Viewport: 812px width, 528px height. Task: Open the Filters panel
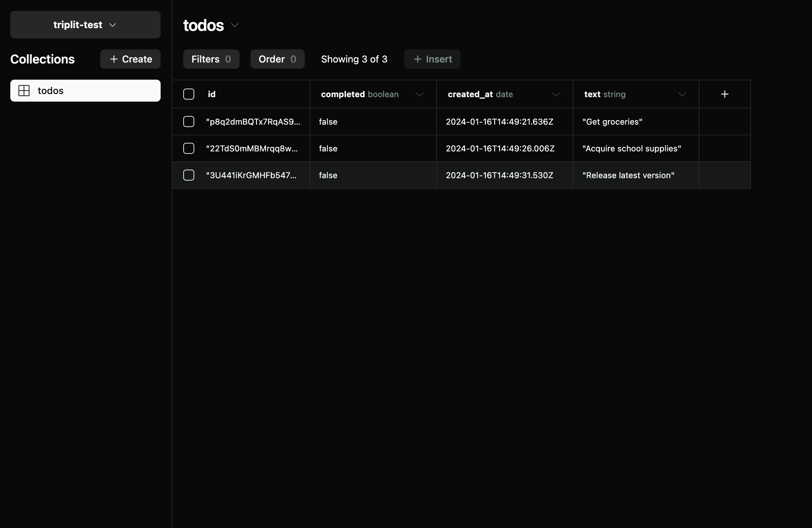click(211, 59)
